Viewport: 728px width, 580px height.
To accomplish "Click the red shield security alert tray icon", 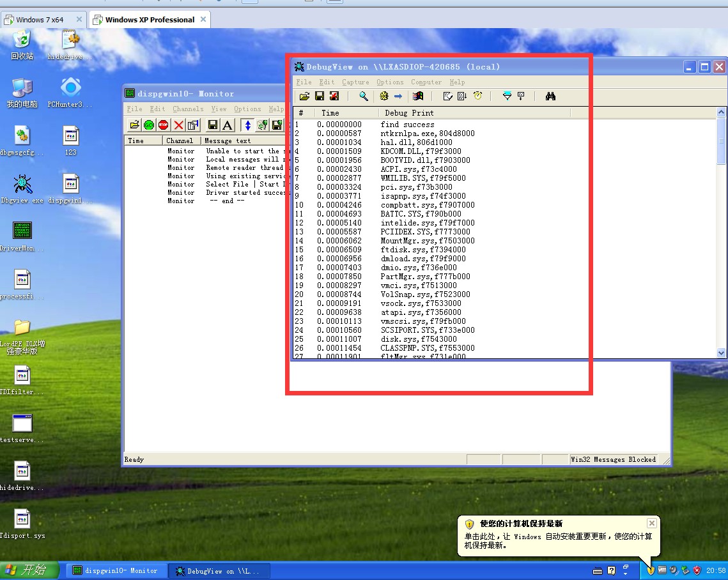I will click(x=697, y=570).
